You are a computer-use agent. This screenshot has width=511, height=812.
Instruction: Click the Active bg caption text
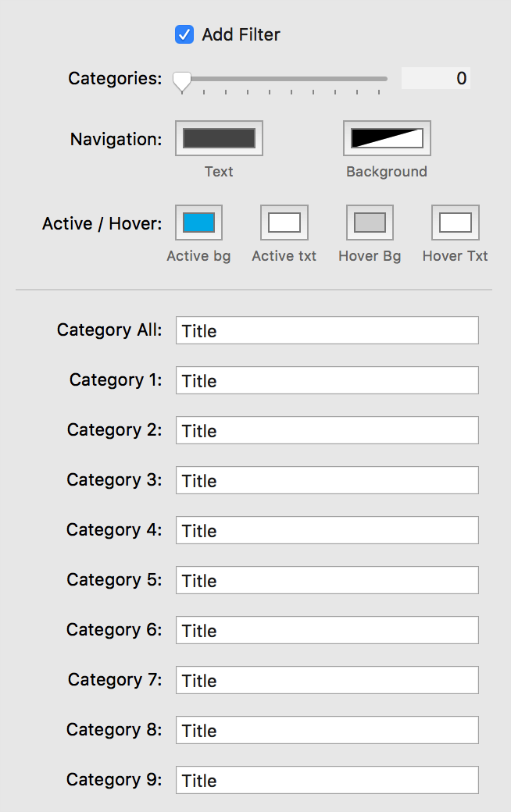[198, 256]
